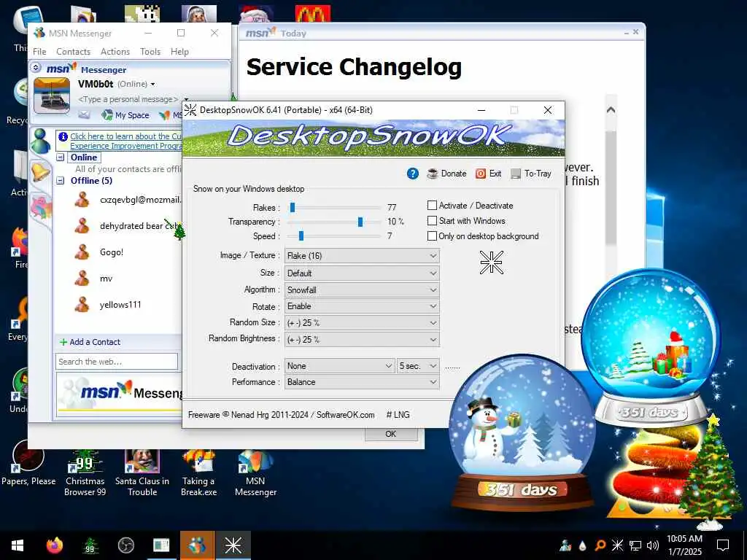
Task: Open the Papers, Please desktop shortcut
Action: pos(28,463)
